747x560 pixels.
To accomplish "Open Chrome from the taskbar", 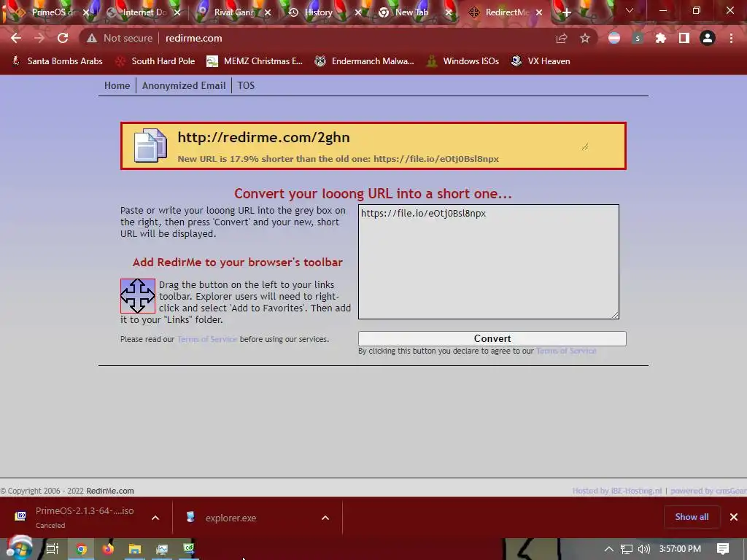I will tap(82, 549).
